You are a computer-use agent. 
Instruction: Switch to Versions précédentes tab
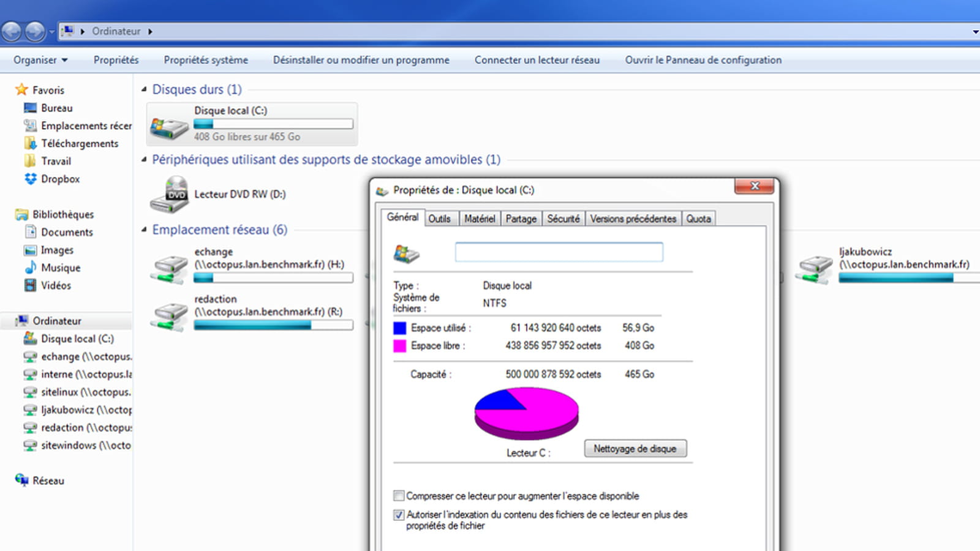633,219
